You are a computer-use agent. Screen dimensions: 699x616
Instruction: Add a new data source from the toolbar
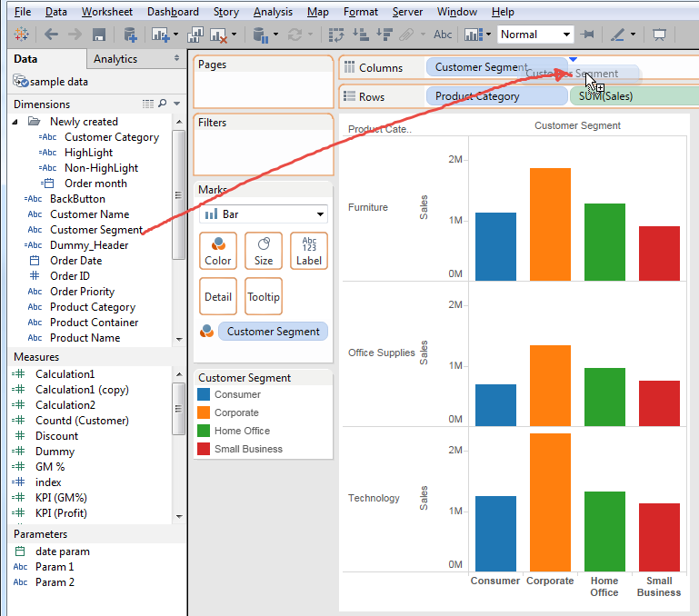(130, 35)
